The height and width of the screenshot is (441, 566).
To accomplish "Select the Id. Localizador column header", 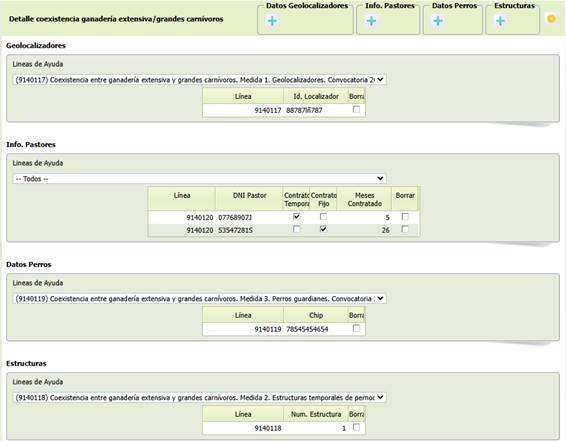I will click(x=316, y=96).
